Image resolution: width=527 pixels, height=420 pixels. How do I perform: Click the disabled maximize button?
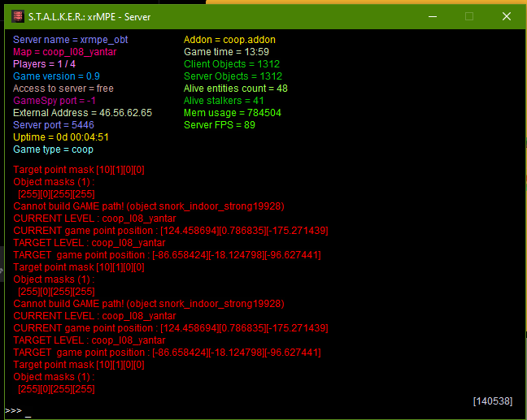click(469, 16)
